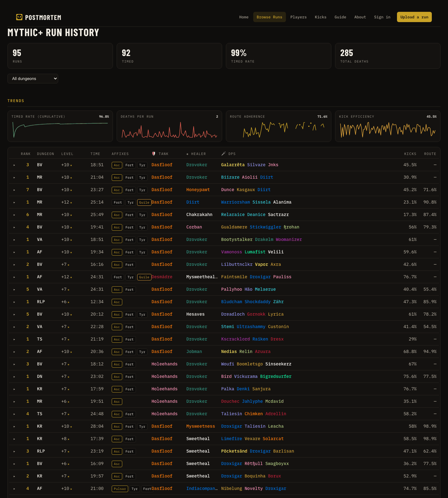Open the About page

[360, 17]
